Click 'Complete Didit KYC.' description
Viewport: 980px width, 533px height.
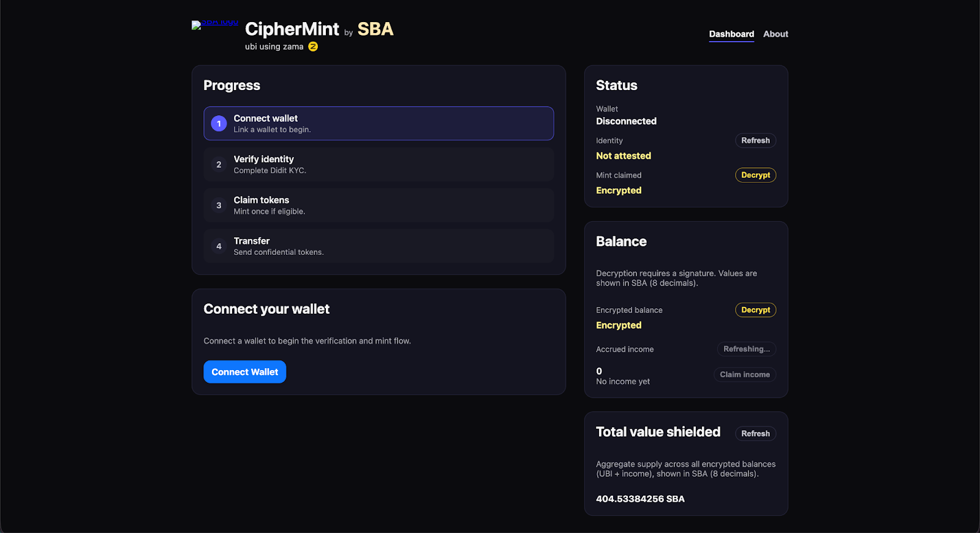pos(269,171)
